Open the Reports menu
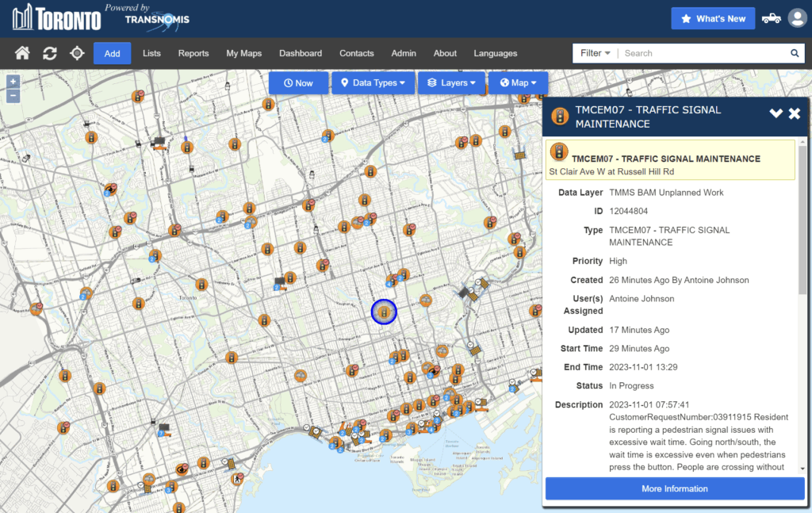812x513 pixels. pos(193,53)
